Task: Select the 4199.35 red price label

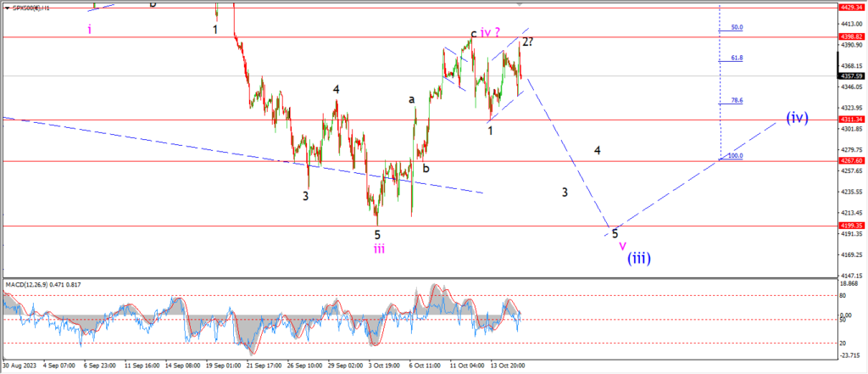Action: pos(851,226)
